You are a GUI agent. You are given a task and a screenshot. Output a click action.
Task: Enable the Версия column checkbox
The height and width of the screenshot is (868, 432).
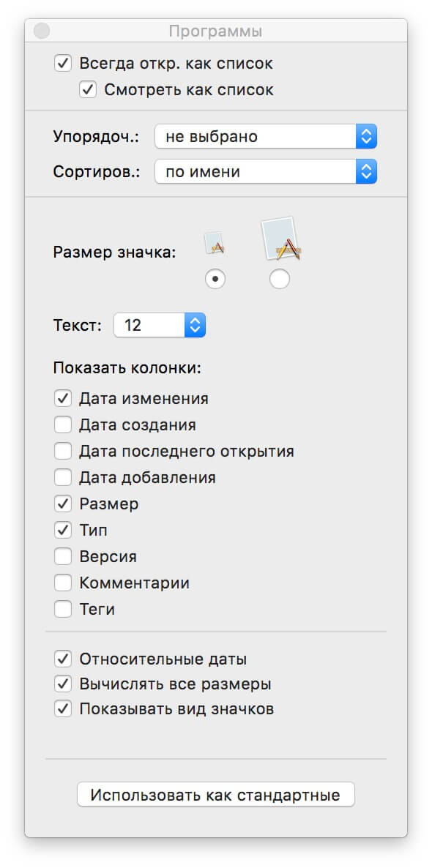click(63, 556)
